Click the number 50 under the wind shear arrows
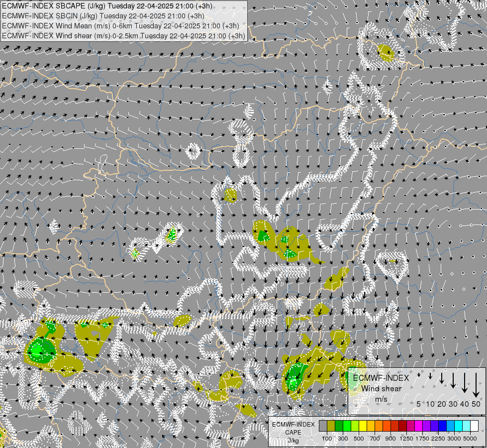Viewport: 487px width, 448px height. point(476,404)
